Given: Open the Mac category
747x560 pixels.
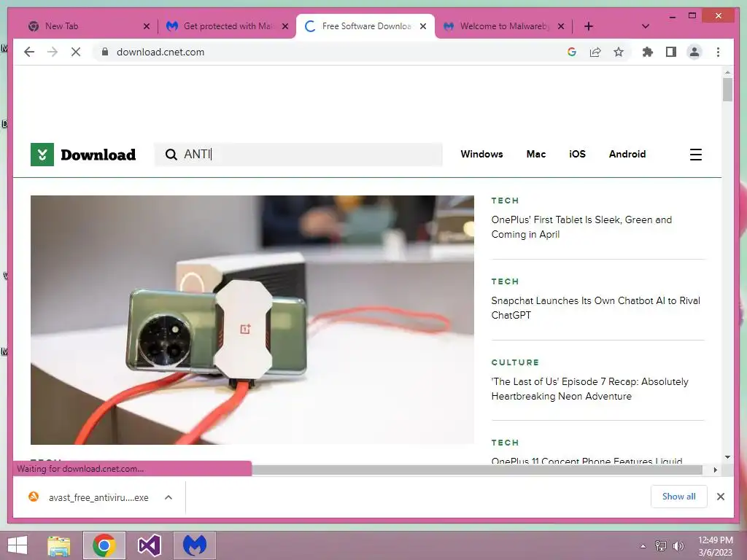Looking at the screenshot, I should tap(536, 154).
